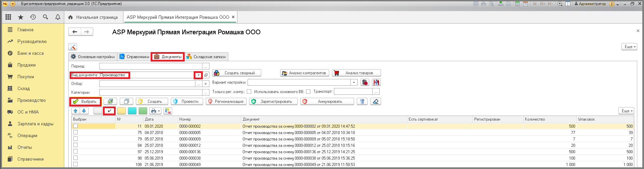Image resolution: width=644 pixels, height=169 pixels.
Task: Save setting variant with floppy icon
Action: (376, 82)
